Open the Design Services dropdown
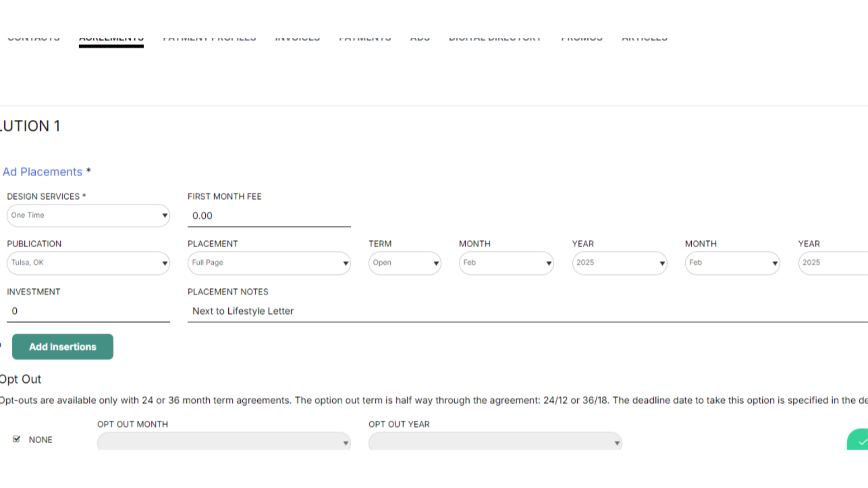 pyautogui.click(x=88, y=216)
